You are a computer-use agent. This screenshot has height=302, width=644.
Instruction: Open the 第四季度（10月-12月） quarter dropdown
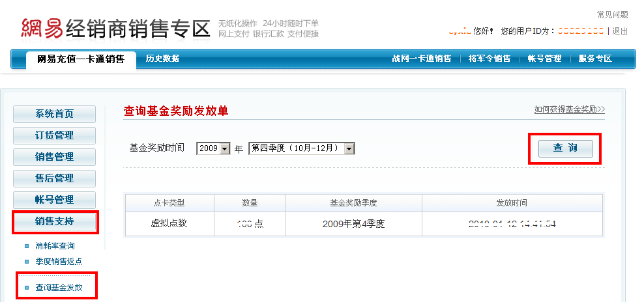point(301,148)
